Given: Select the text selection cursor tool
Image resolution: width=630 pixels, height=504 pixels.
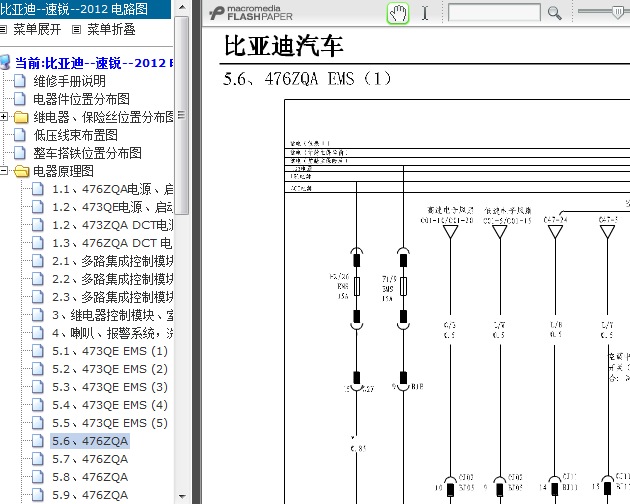Looking at the screenshot, I should coord(425,13).
